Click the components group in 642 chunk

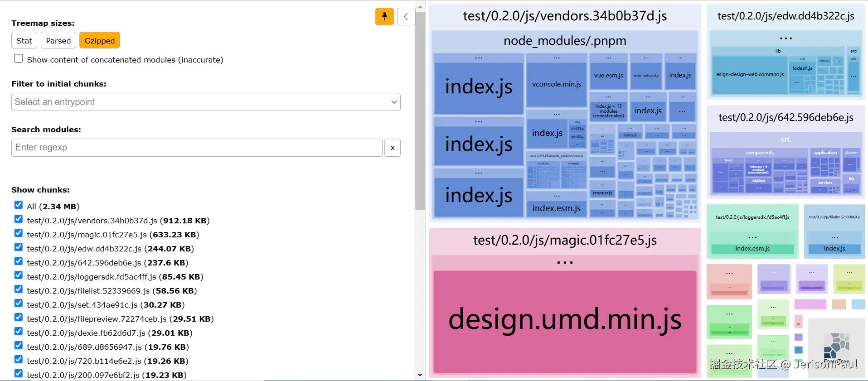[x=760, y=153]
